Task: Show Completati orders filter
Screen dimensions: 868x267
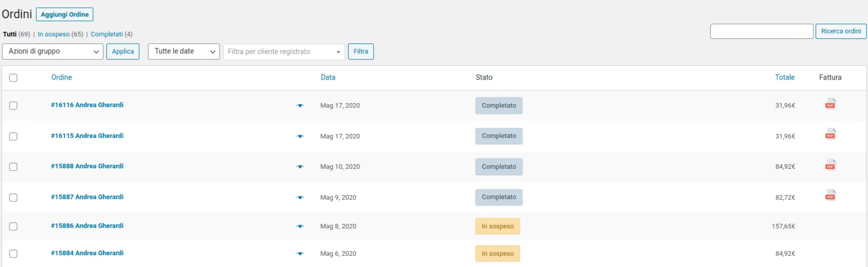Action: point(107,34)
